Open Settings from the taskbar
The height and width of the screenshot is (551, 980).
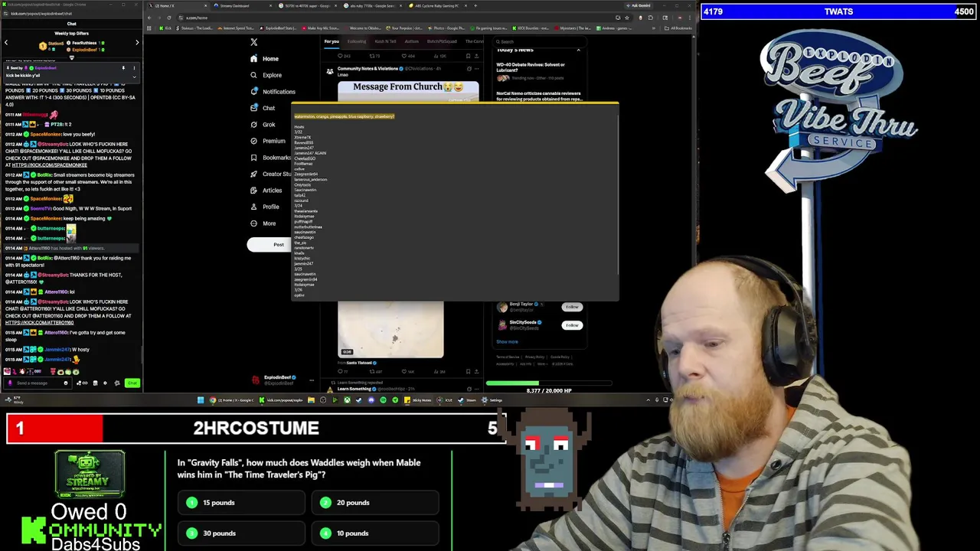[x=492, y=400]
